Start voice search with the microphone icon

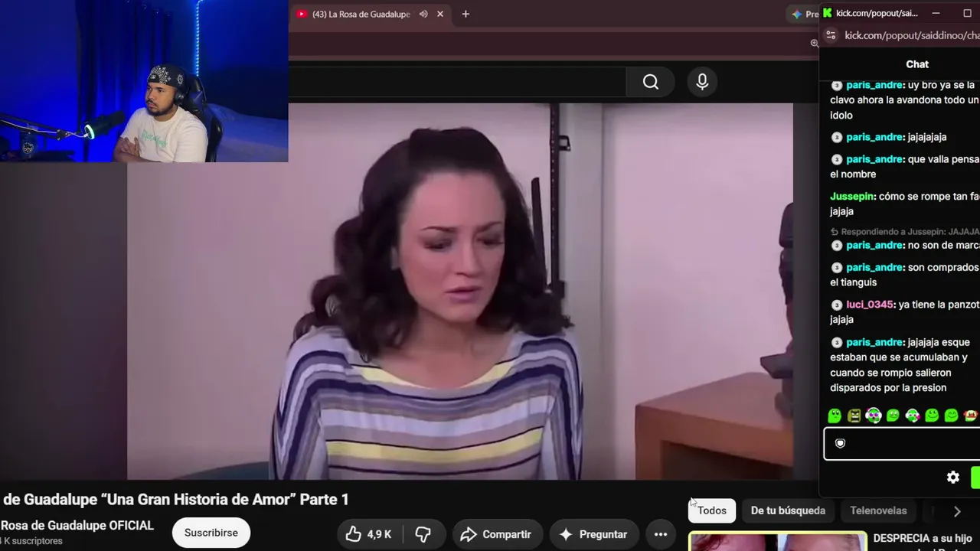tap(702, 82)
